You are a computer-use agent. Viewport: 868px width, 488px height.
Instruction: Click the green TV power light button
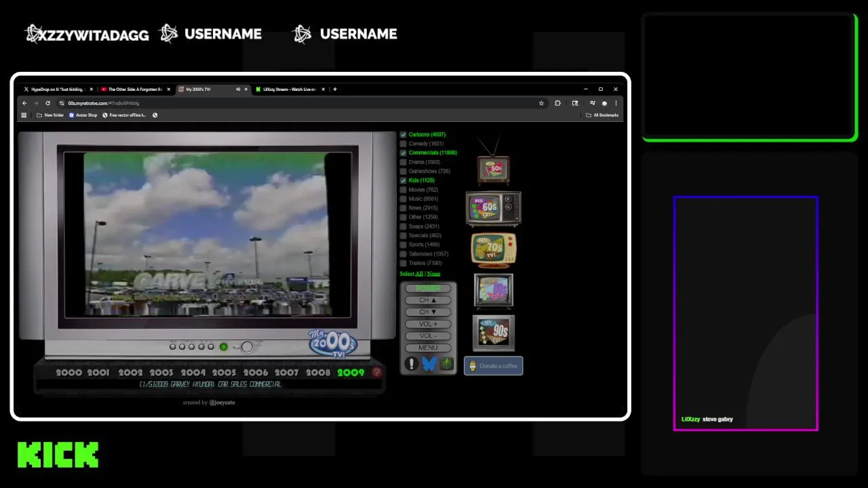[x=224, y=347]
